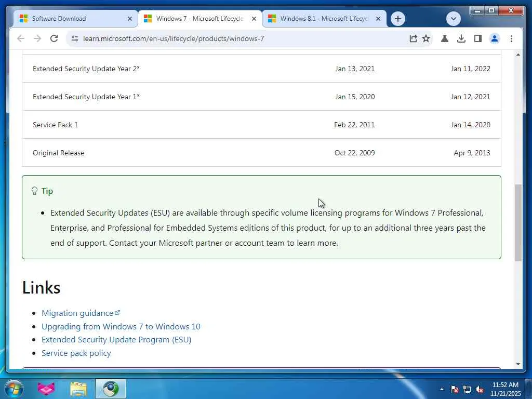The image size is (532, 399).
Task: Click the scrollbar down arrow
Action: coord(518,364)
